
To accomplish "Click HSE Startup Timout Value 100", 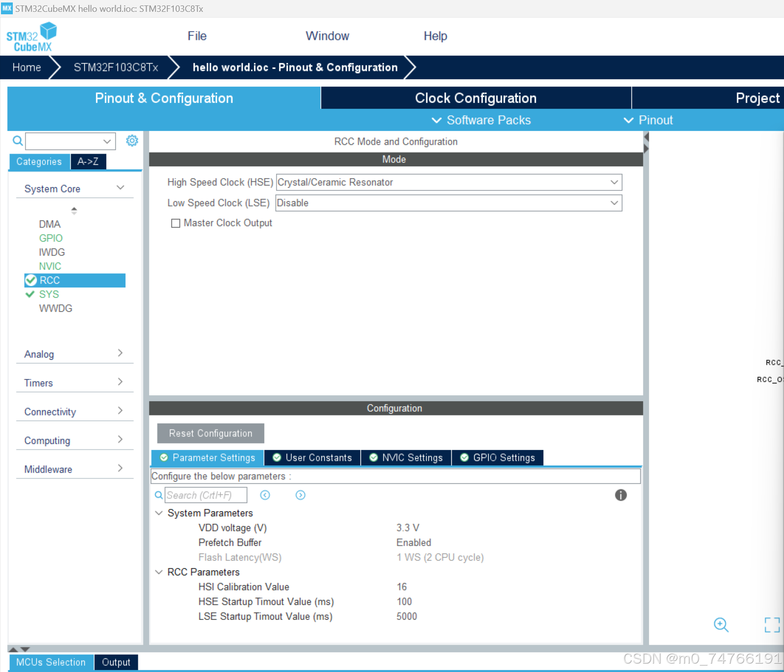I will pos(404,602).
